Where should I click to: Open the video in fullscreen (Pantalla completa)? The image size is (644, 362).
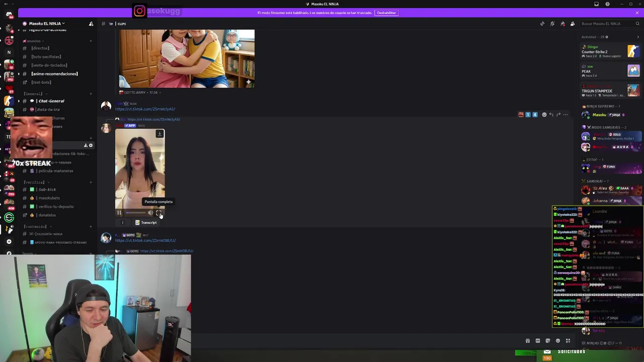click(x=158, y=213)
